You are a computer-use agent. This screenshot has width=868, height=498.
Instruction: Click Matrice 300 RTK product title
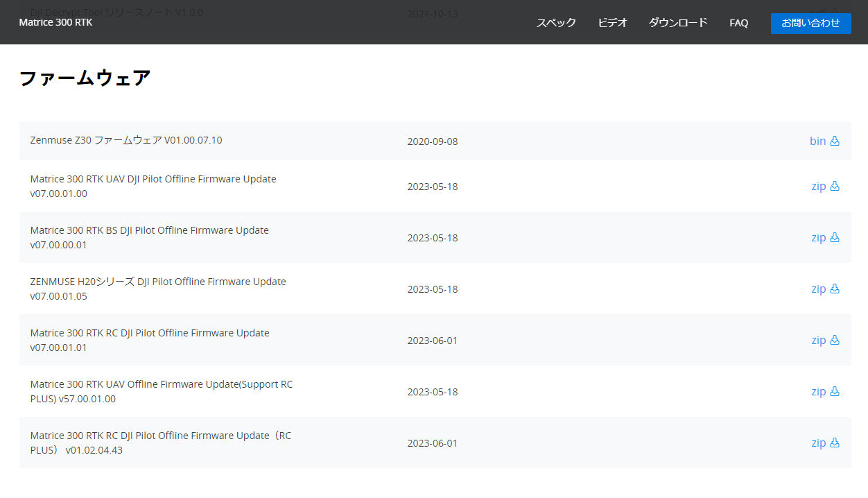point(55,22)
